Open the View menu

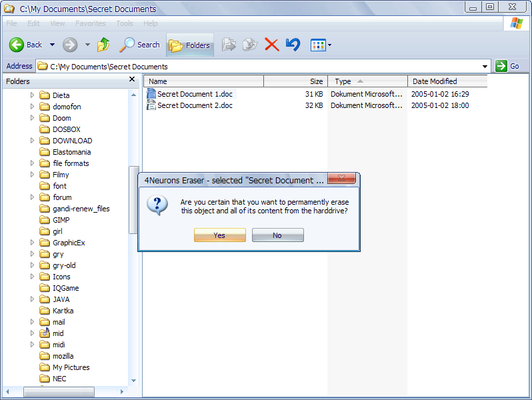[x=57, y=23]
